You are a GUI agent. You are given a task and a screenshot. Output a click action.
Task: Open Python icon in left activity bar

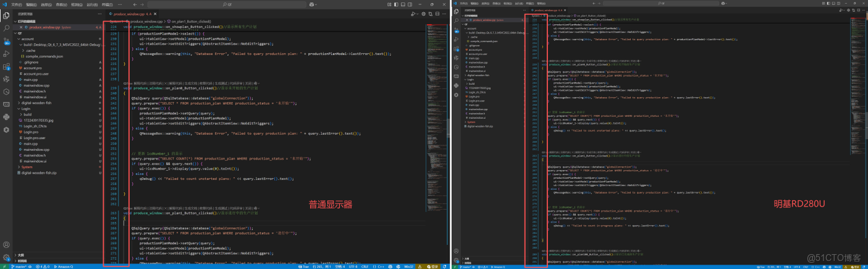(6, 116)
